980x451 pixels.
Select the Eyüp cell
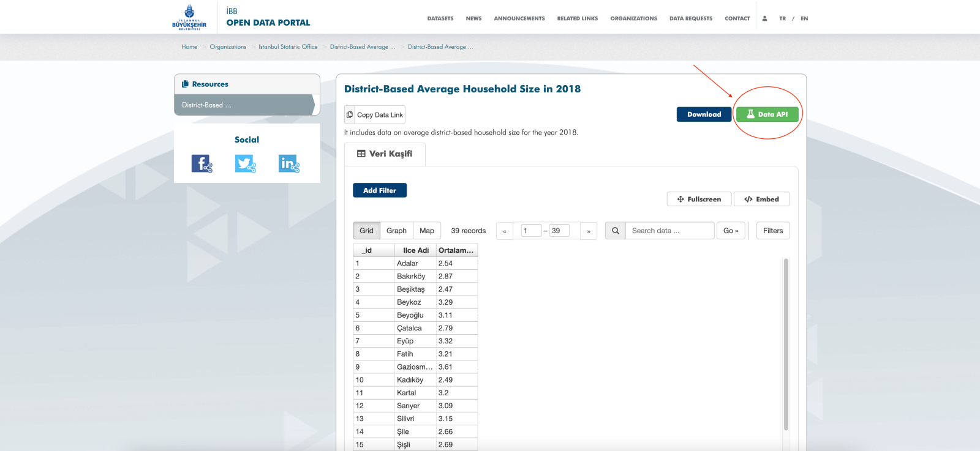(x=415, y=341)
